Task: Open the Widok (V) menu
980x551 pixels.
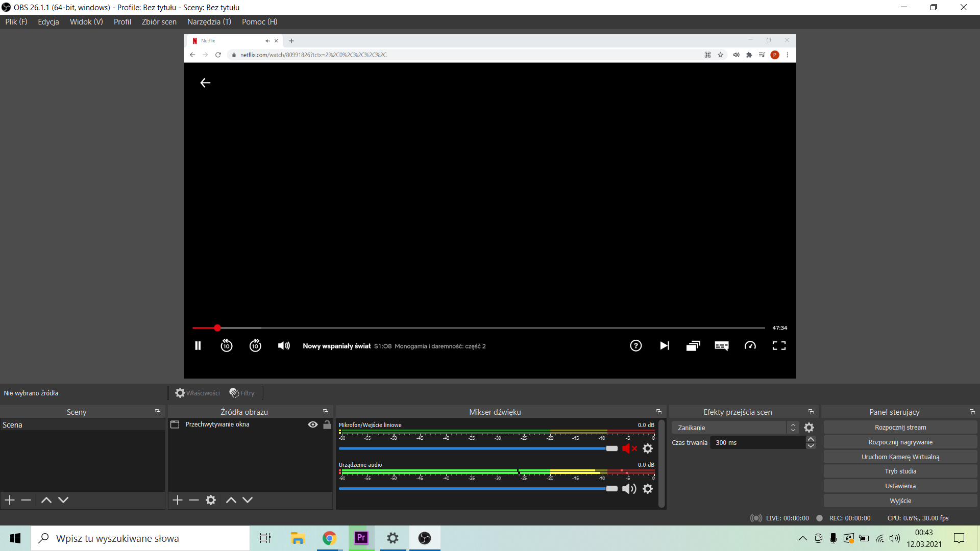Action: pyautogui.click(x=86, y=22)
